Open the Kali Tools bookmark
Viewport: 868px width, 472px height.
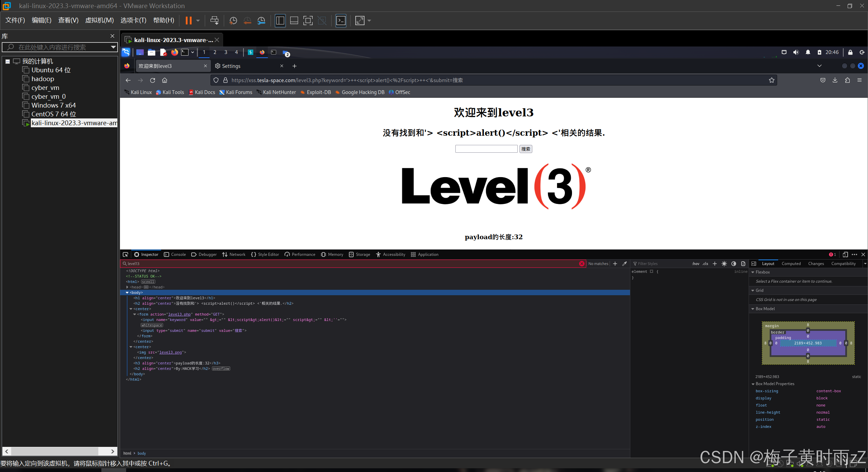click(x=170, y=92)
